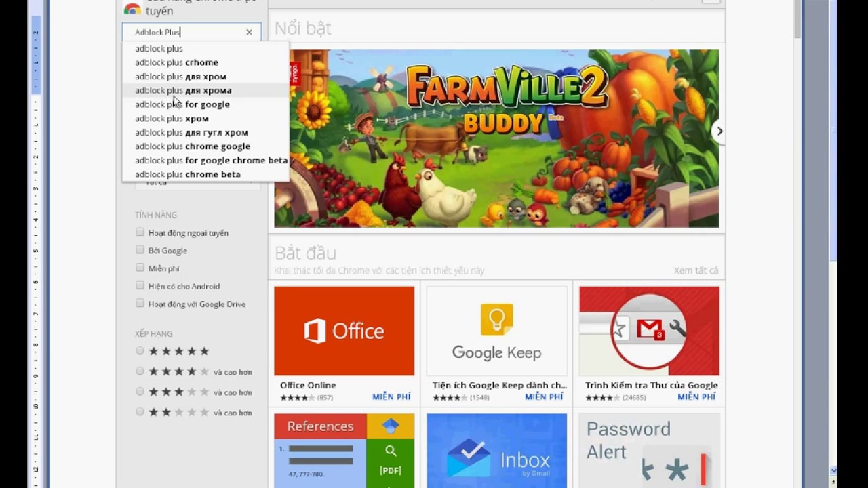Screen dimensions: 868x488
Task: Click the Nổi bật section heading
Action: point(303,28)
